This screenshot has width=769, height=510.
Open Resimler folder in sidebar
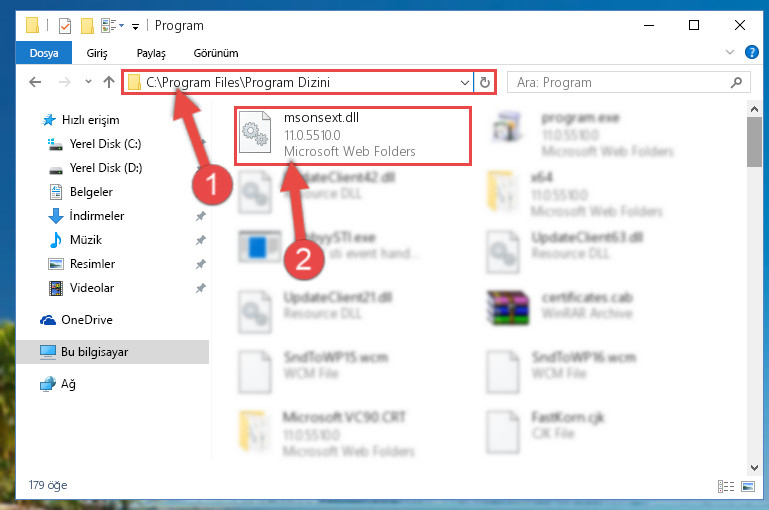(x=92, y=264)
